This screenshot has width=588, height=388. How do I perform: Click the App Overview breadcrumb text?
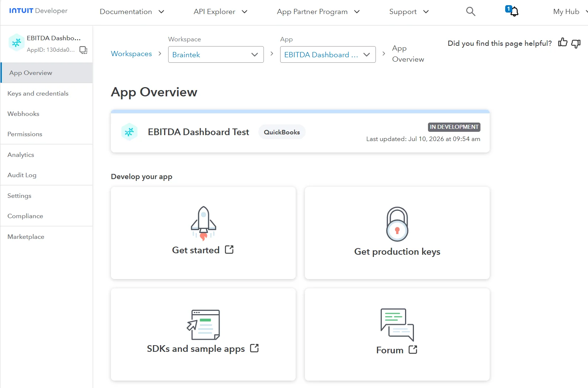(x=408, y=54)
